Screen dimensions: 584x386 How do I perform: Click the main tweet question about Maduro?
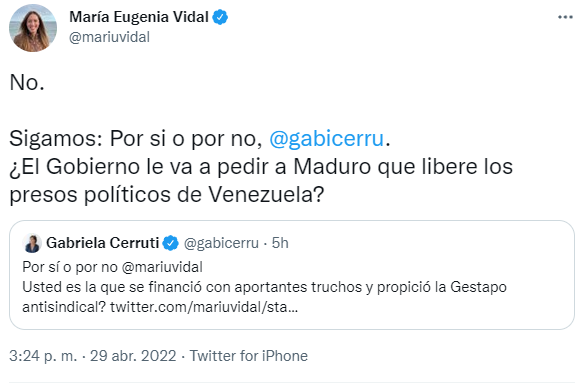261,180
